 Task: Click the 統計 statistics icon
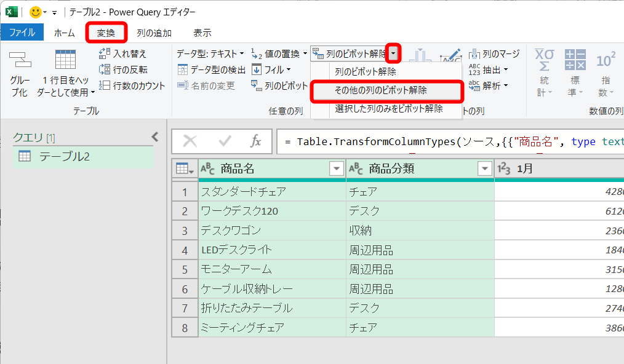coord(545,60)
